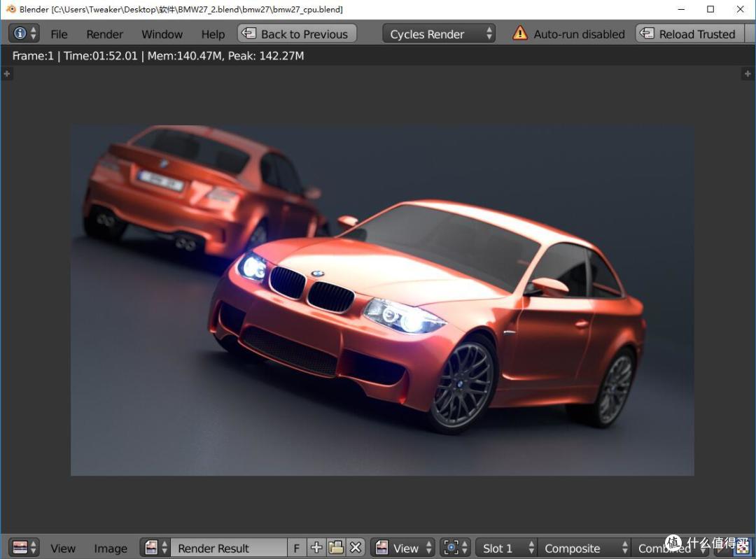This screenshot has width=756, height=559.
Task: Open the Help menu
Action: coord(213,34)
